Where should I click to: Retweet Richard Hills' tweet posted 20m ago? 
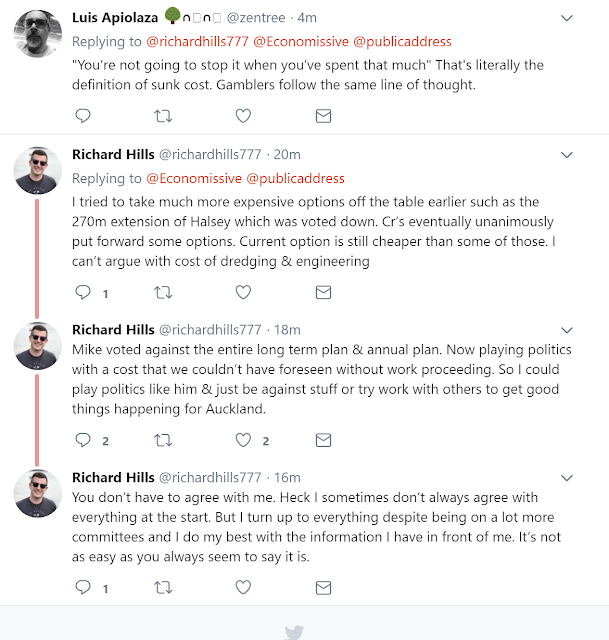point(162,293)
